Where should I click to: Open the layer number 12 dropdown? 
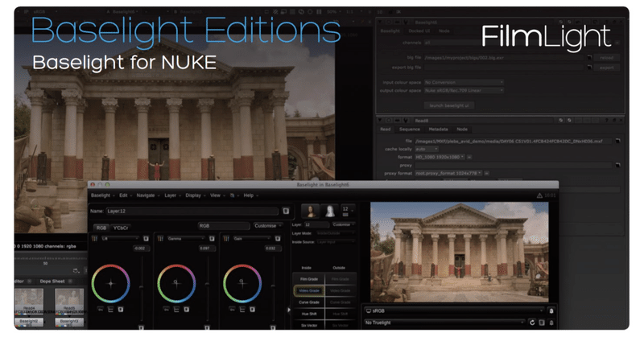[348, 211]
